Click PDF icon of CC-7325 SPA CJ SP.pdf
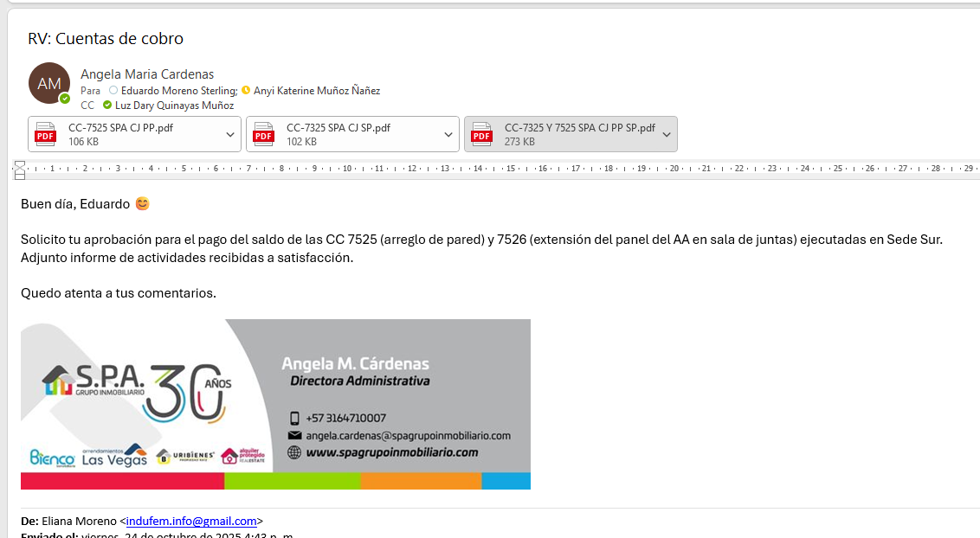This screenshot has width=980, height=538. point(262,134)
